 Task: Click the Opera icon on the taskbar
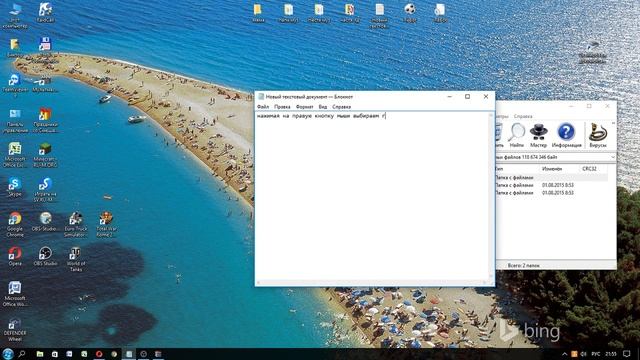pos(99,354)
